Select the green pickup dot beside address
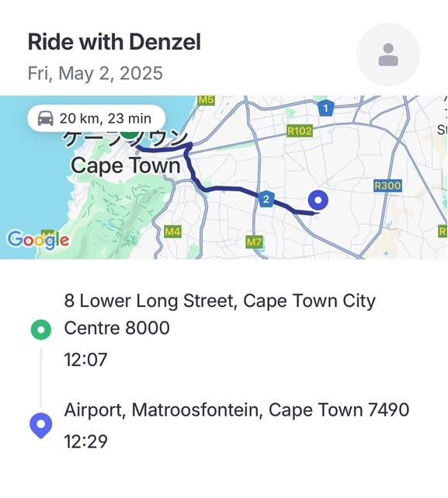 41,329
